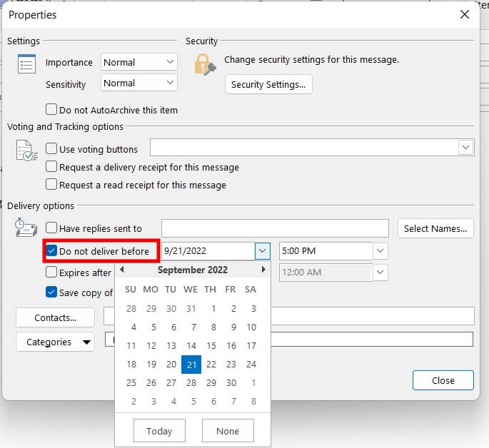This screenshot has height=448, width=489.
Task: Select September 30 in the calendar
Action: point(231,383)
